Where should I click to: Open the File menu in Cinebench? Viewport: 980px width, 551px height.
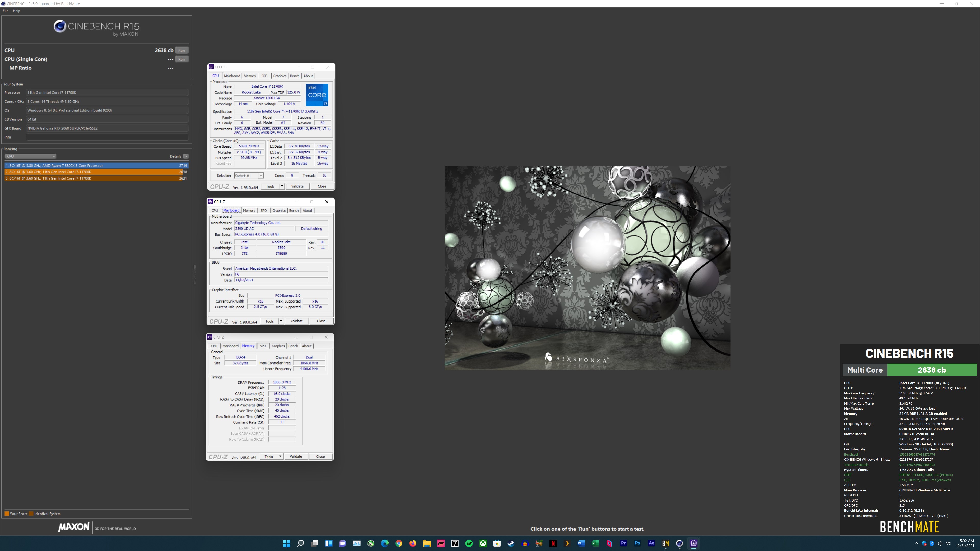coord(5,11)
